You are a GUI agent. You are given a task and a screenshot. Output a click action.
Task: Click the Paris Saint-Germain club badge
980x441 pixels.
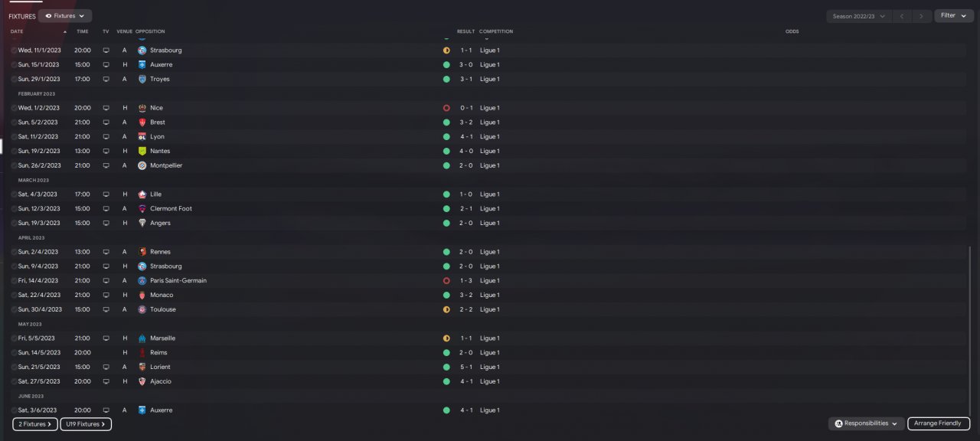[x=142, y=281]
